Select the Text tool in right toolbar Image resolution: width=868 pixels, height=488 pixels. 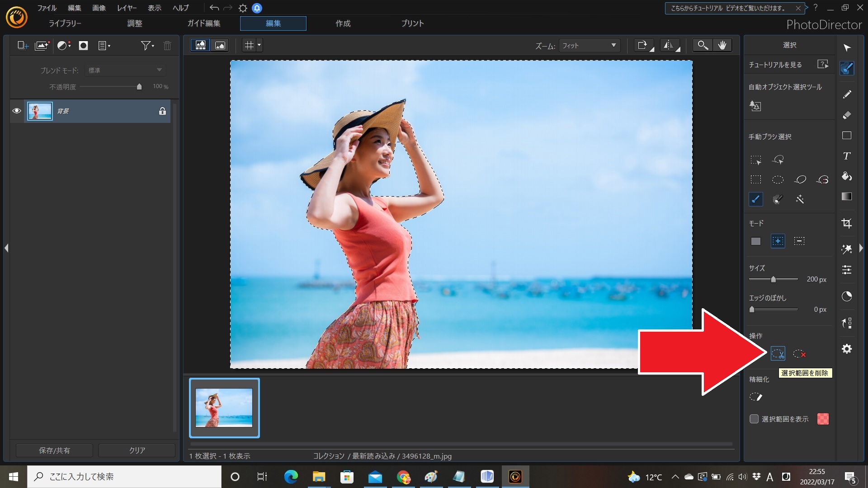(847, 156)
